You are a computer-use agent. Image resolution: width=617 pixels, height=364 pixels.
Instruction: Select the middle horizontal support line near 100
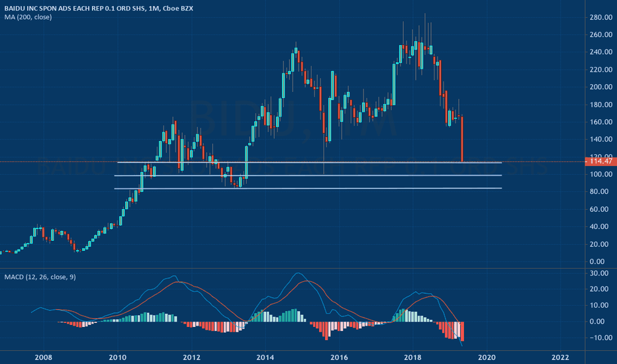pyautogui.click(x=308, y=175)
